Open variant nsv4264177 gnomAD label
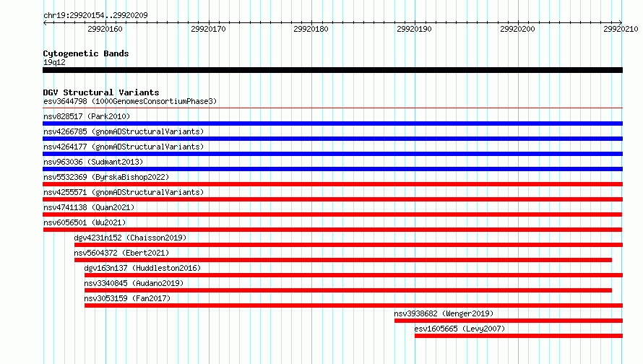The height and width of the screenshot is (364, 643). coord(124,147)
